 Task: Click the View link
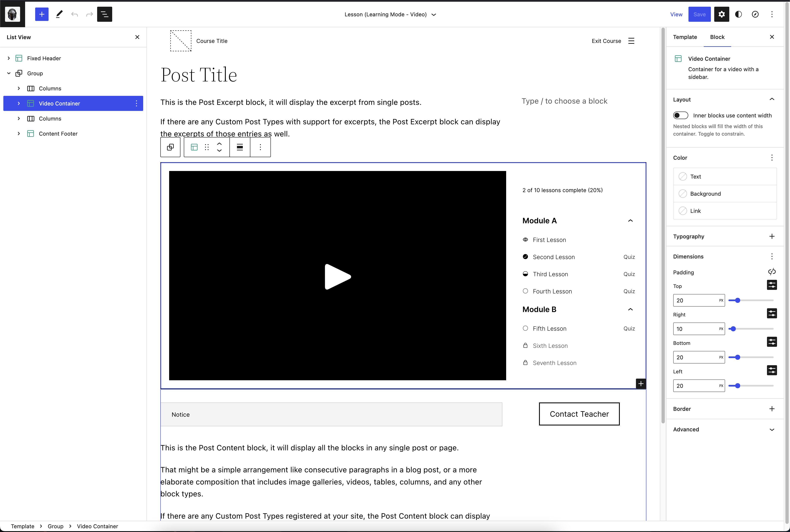[676, 14]
